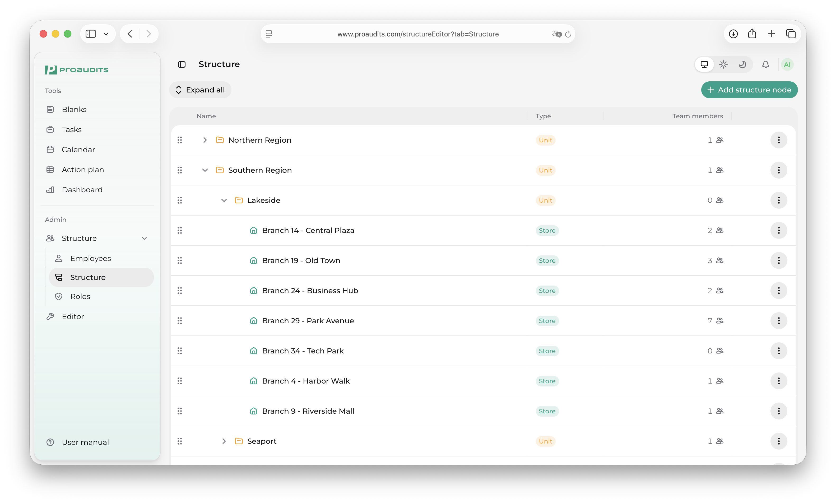This screenshot has width=836, height=504.
Task: Click Add structure node button
Action: (749, 90)
